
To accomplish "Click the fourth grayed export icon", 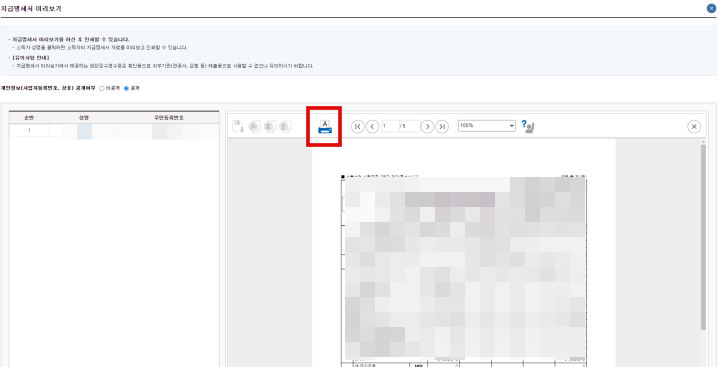I will pos(286,127).
